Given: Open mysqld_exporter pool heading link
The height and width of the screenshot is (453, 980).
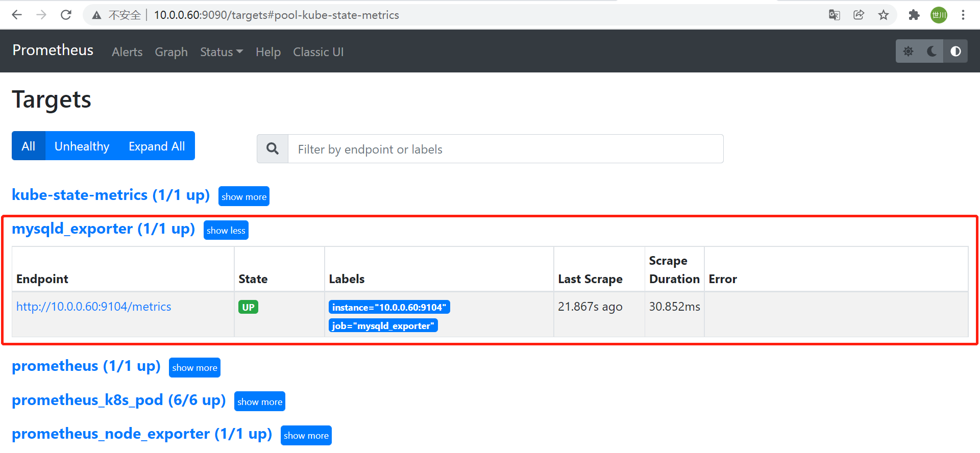Looking at the screenshot, I should pyautogui.click(x=104, y=229).
